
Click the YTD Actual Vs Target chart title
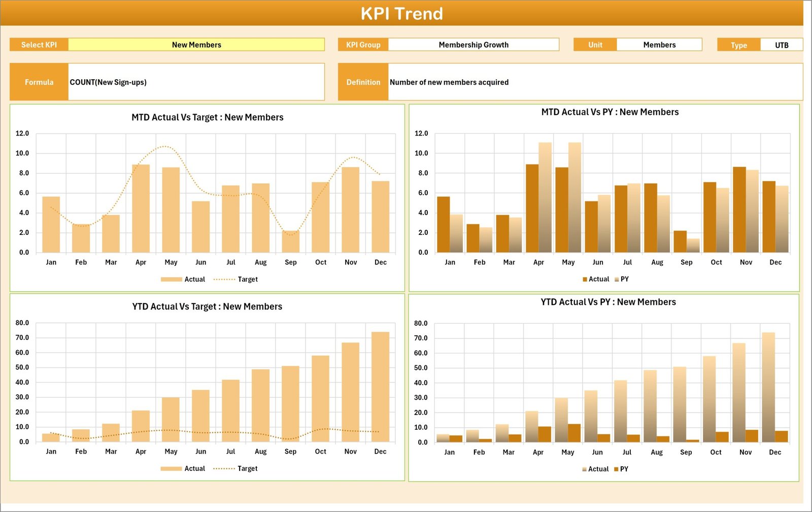tap(207, 306)
